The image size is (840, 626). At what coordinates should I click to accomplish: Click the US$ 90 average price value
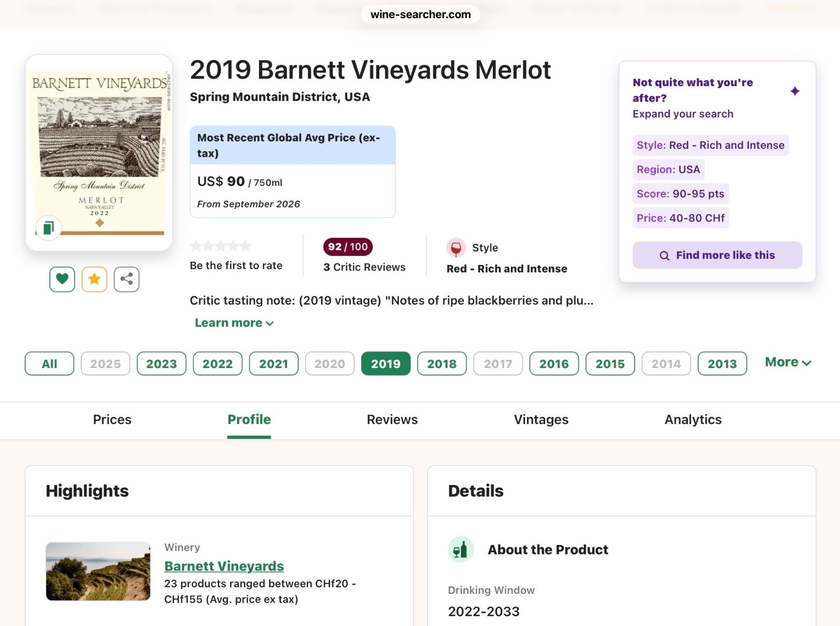(221, 181)
